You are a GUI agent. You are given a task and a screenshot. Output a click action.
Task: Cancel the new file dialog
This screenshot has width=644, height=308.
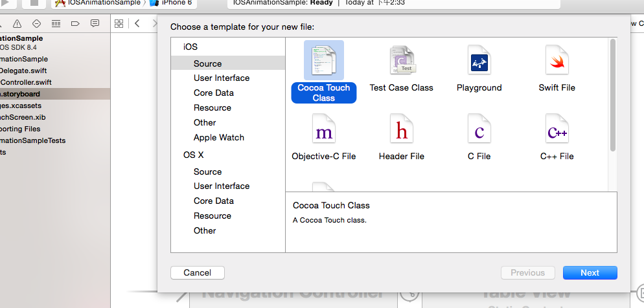197,272
